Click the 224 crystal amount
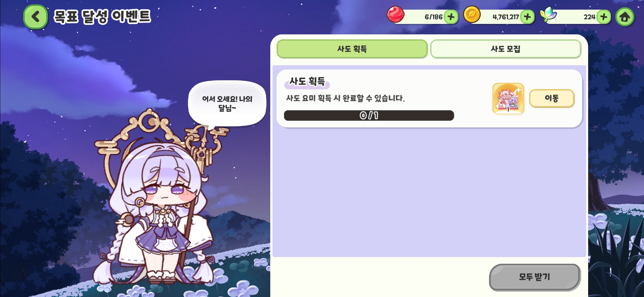Screen dimensions: 644x297 (x=589, y=17)
